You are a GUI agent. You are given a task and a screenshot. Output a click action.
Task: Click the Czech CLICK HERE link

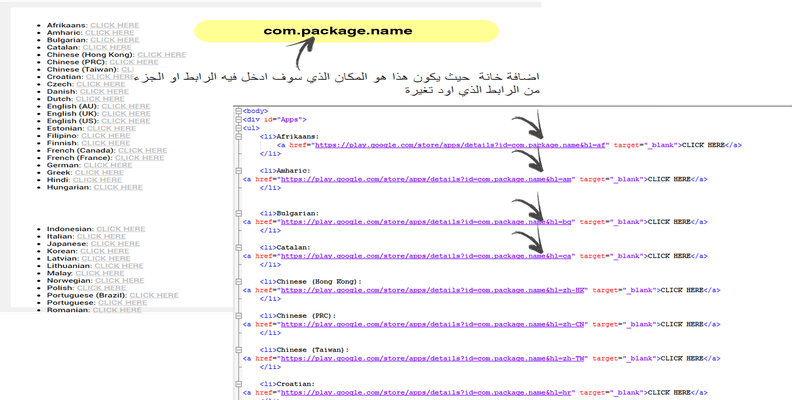101,84
